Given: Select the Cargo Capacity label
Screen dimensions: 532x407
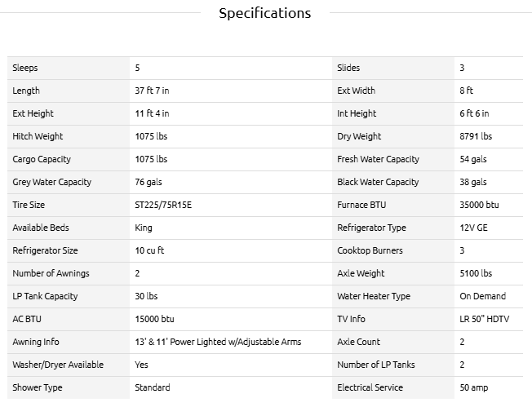Looking at the screenshot, I should [x=42, y=159].
